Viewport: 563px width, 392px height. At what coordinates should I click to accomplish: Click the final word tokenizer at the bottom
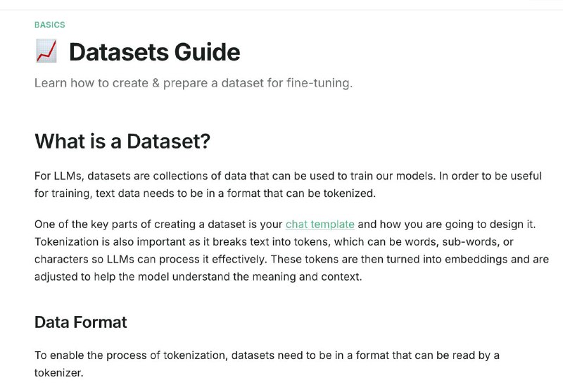tap(59, 373)
